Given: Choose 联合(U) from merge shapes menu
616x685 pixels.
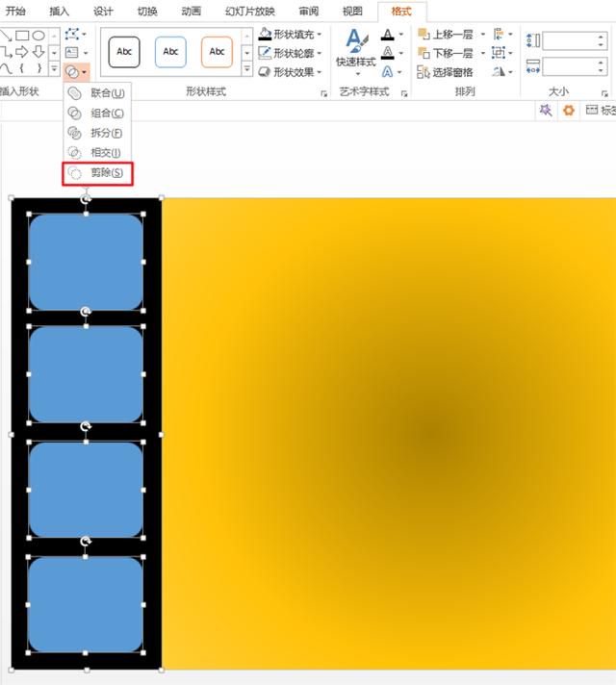Looking at the screenshot, I should 97,93.
